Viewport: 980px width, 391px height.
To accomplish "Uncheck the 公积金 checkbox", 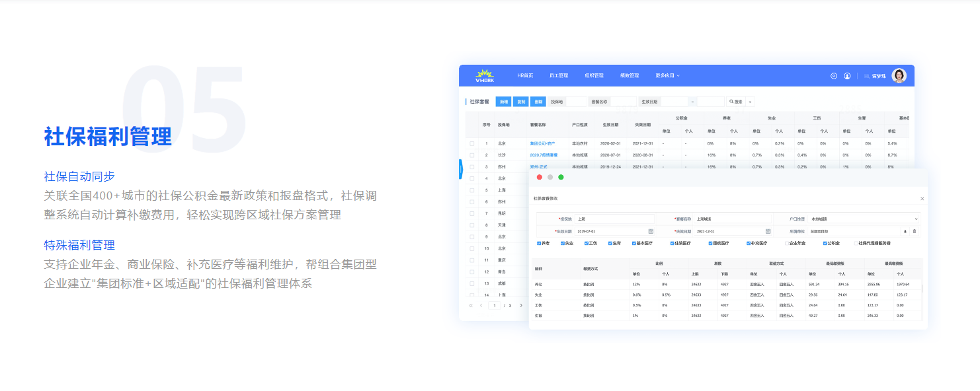I will click(x=825, y=243).
